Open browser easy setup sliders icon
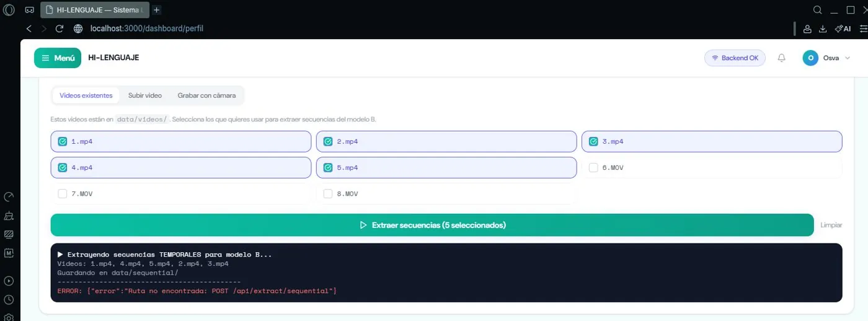The image size is (868, 321). point(863,29)
